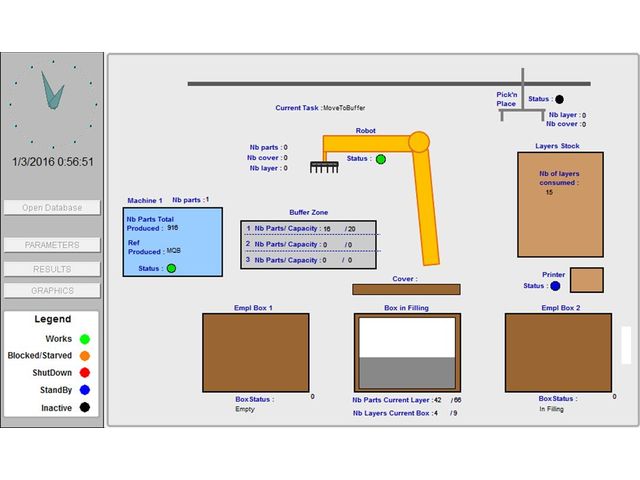Click the red ShutDown legend dot
The width and height of the screenshot is (640, 480).
click(x=85, y=373)
